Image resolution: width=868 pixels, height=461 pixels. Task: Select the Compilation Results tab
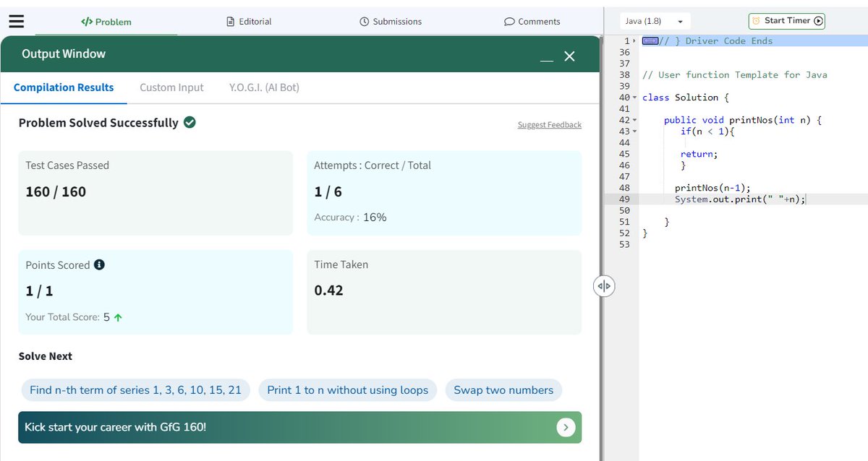(x=64, y=87)
